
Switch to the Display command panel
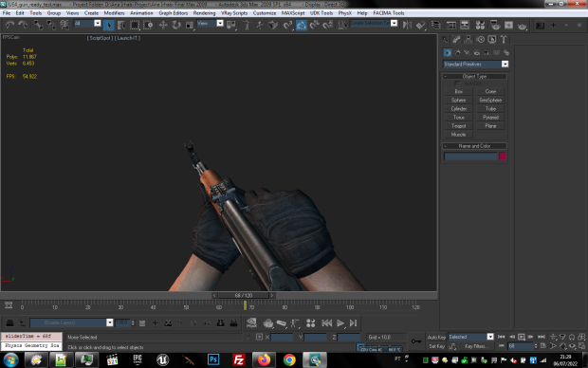tap(492, 39)
